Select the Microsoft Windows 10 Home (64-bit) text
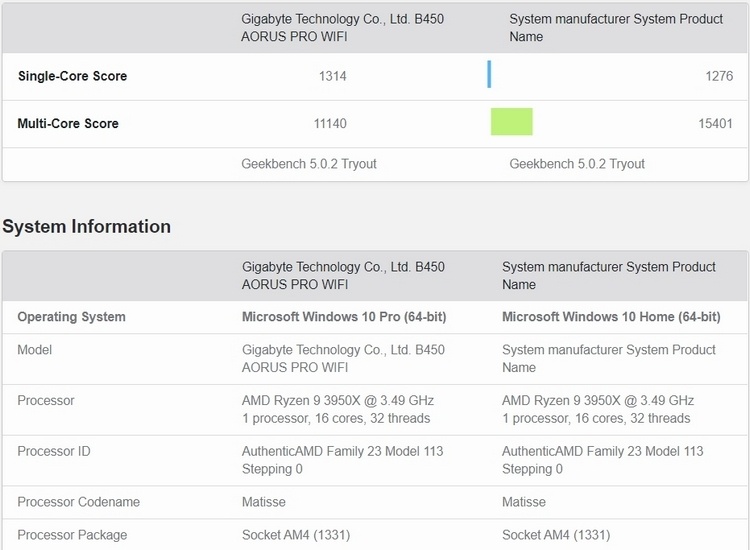Screen dimensions: 750x550 click(x=611, y=317)
